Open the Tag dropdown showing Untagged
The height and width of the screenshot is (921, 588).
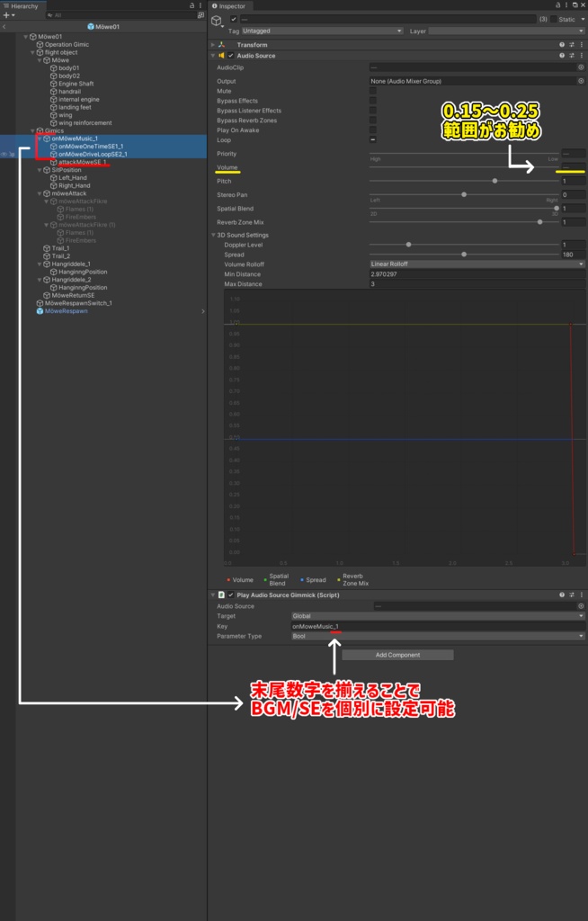click(322, 31)
